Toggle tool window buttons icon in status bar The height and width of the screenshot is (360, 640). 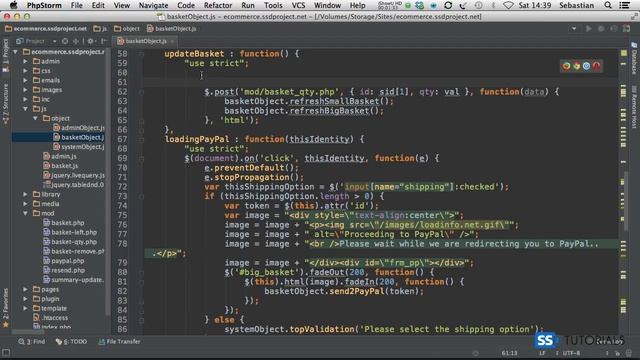click(6, 353)
